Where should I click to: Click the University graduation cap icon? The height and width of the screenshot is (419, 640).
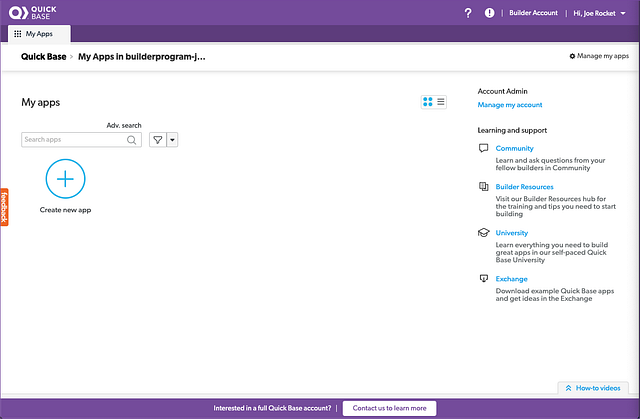[483, 233]
